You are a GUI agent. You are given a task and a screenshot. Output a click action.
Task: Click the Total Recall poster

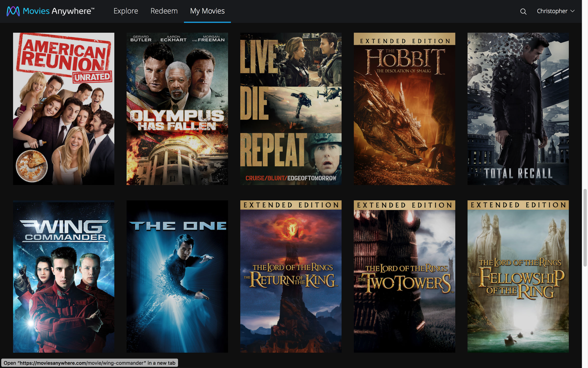pos(518,109)
